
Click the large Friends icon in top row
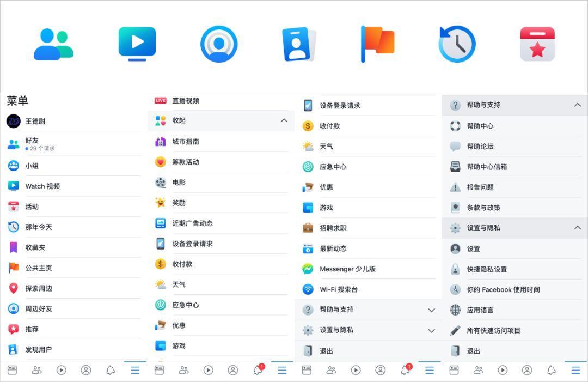pos(53,44)
